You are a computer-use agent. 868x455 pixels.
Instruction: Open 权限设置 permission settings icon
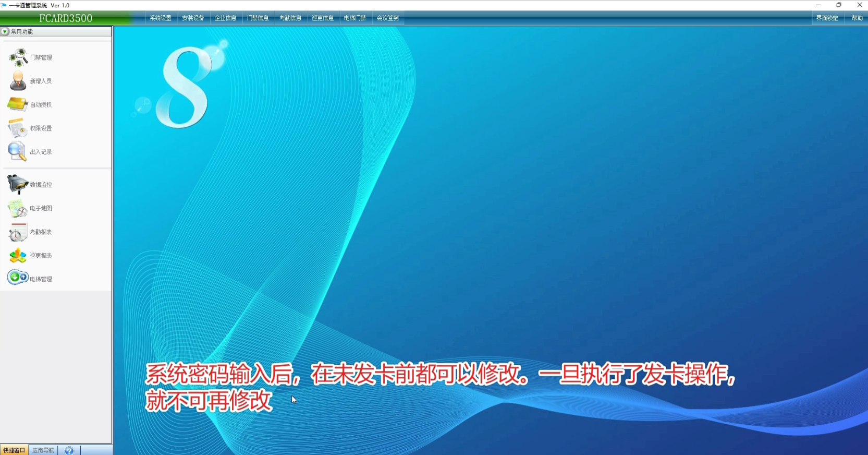(x=17, y=128)
